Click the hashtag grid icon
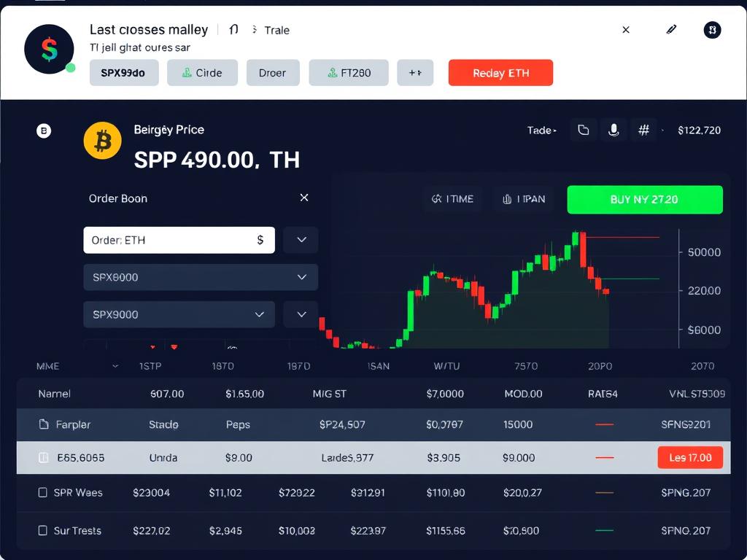The width and height of the screenshot is (747, 560). [x=643, y=130]
